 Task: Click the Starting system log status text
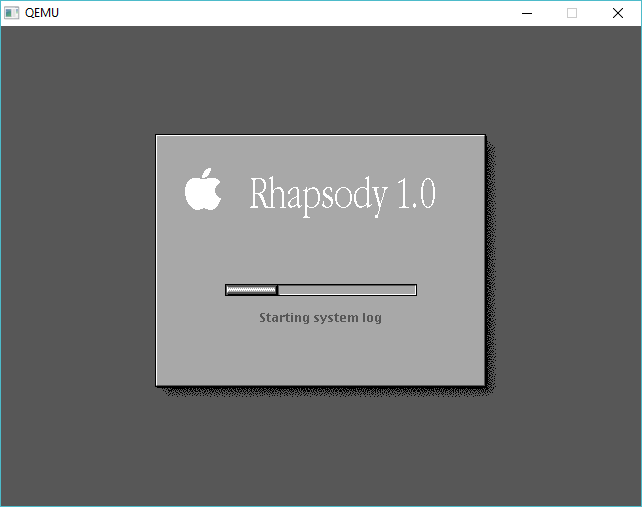click(320, 318)
